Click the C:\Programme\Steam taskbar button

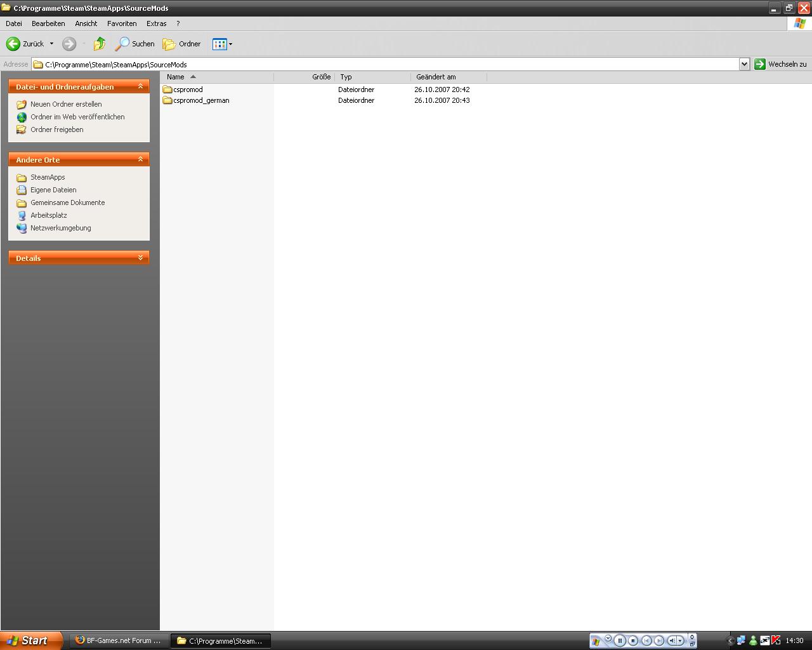[221, 640]
